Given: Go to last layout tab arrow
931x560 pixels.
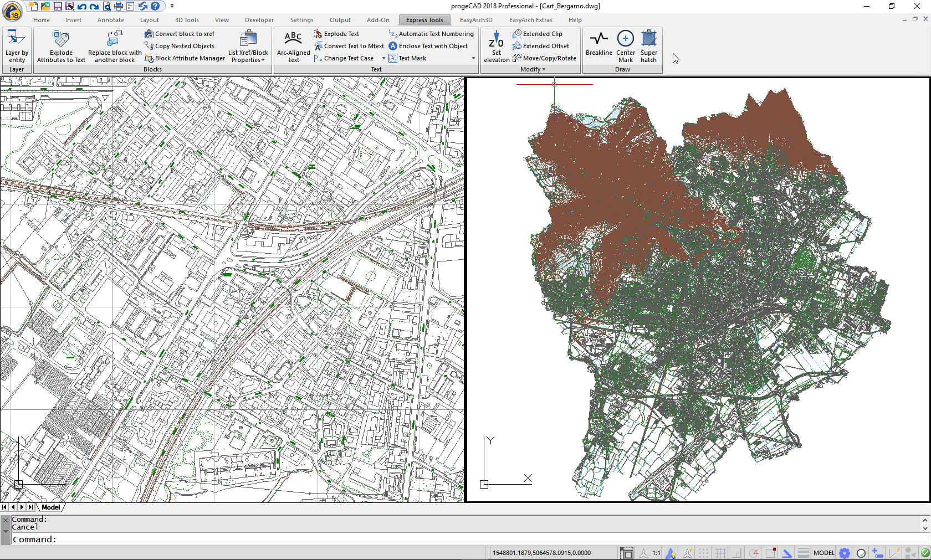Looking at the screenshot, I should pos(30,507).
